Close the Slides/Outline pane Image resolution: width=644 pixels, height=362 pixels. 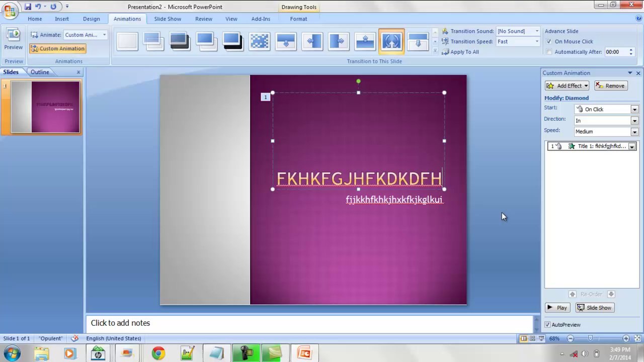78,72
